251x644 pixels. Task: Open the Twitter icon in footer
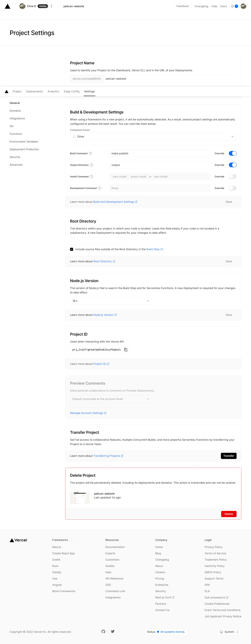tap(113, 631)
